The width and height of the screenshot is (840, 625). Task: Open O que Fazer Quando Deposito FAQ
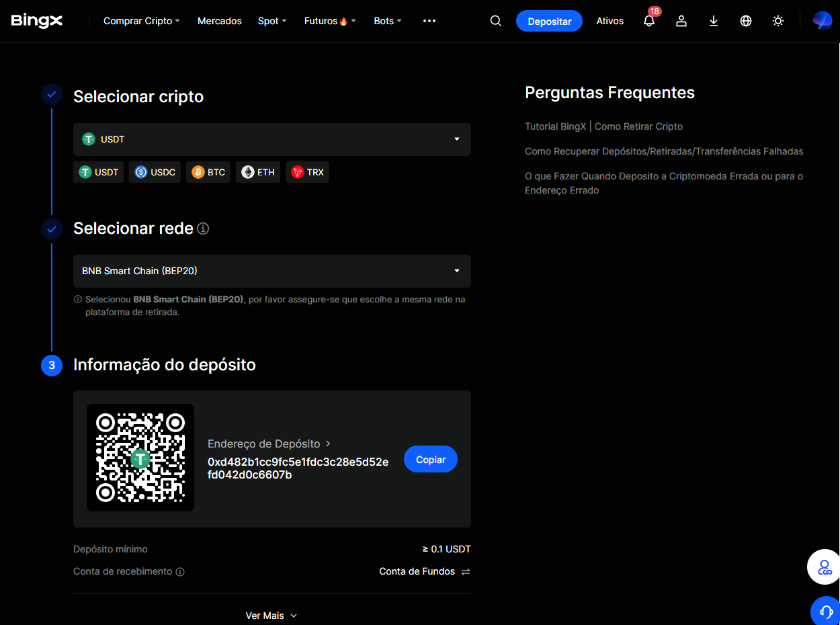(664, 183)
